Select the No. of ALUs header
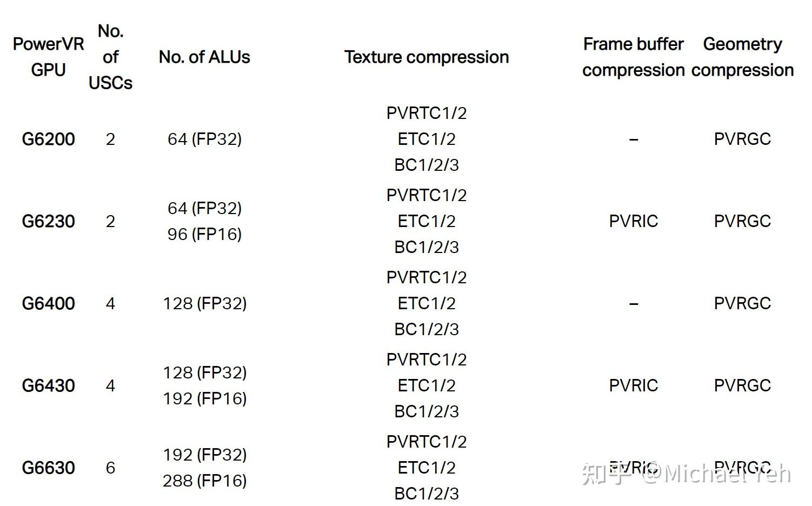This screenshot has height=506, width=812. 204,57
